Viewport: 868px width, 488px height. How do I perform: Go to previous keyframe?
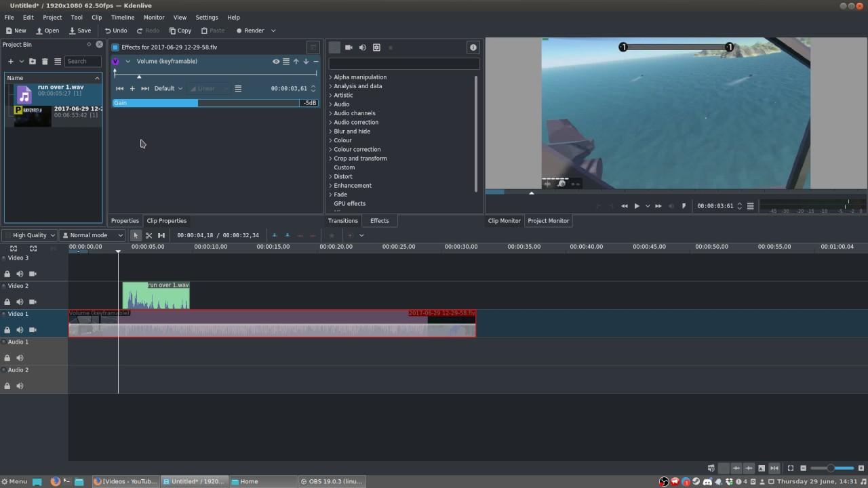point(120,89)
